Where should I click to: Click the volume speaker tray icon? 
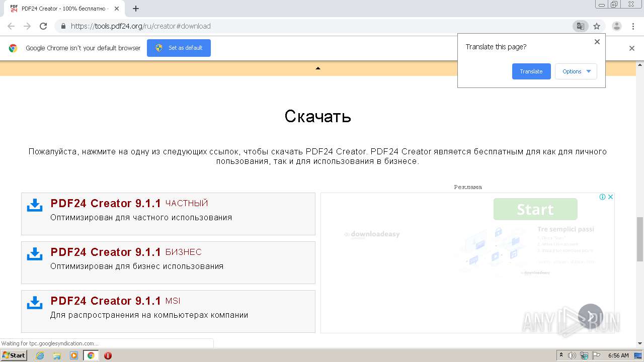pyautogui.click(x=572, y=355)
